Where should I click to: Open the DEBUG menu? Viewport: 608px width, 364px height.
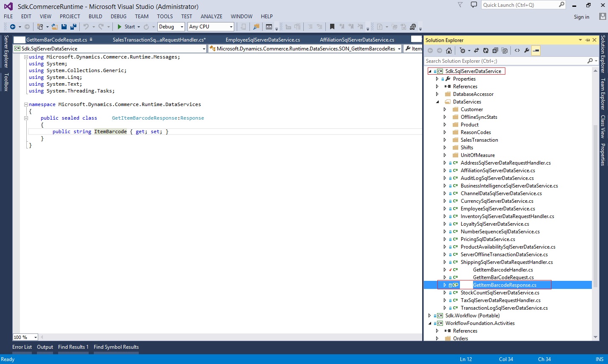click(118, 17)
